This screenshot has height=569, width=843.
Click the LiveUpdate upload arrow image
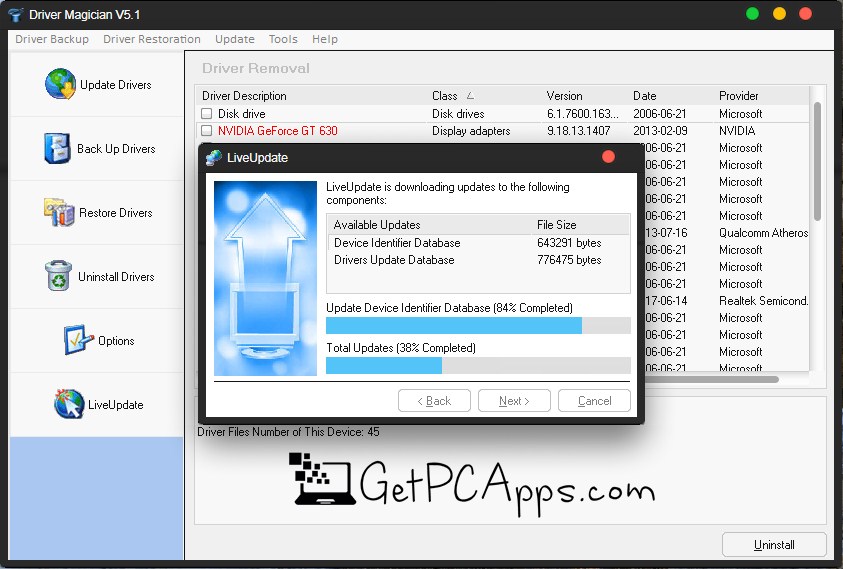[x=266, y=278]
